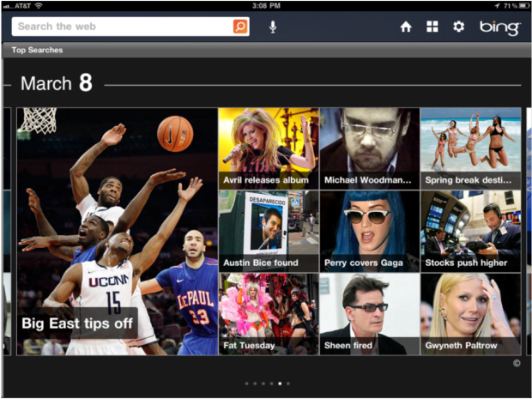
Task: Tap the orange search magnifier button
Action: [x=240, y=27]
